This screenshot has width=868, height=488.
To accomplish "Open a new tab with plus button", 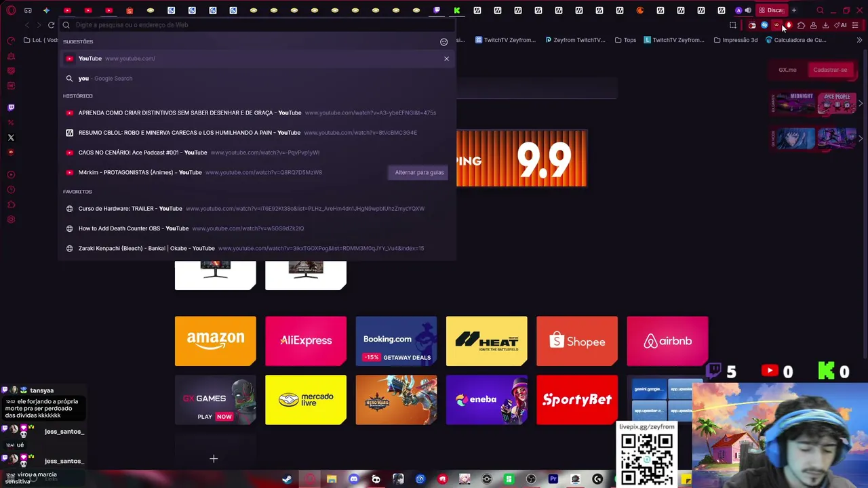I will [794, 10].
